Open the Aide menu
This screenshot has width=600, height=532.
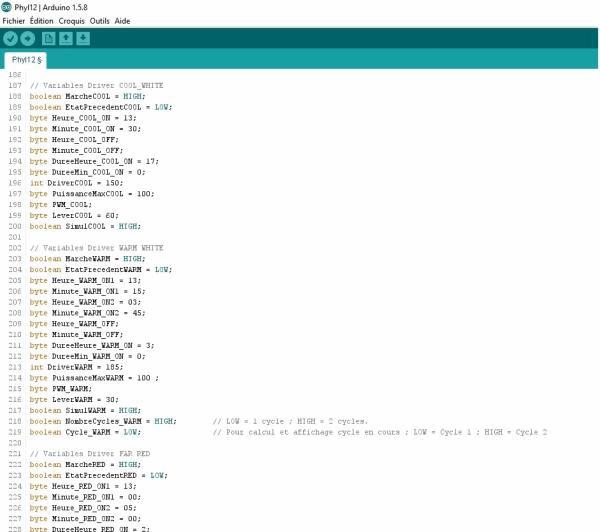122,21
